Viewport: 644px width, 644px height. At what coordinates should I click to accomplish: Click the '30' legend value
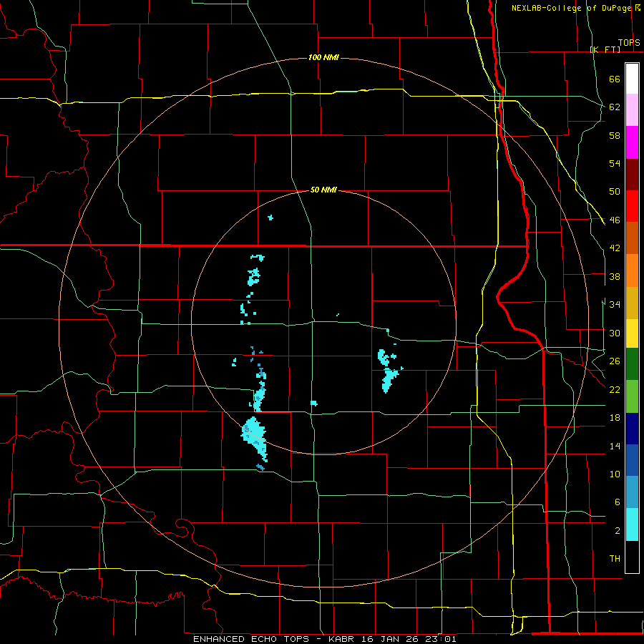click(x=615, y=333)
